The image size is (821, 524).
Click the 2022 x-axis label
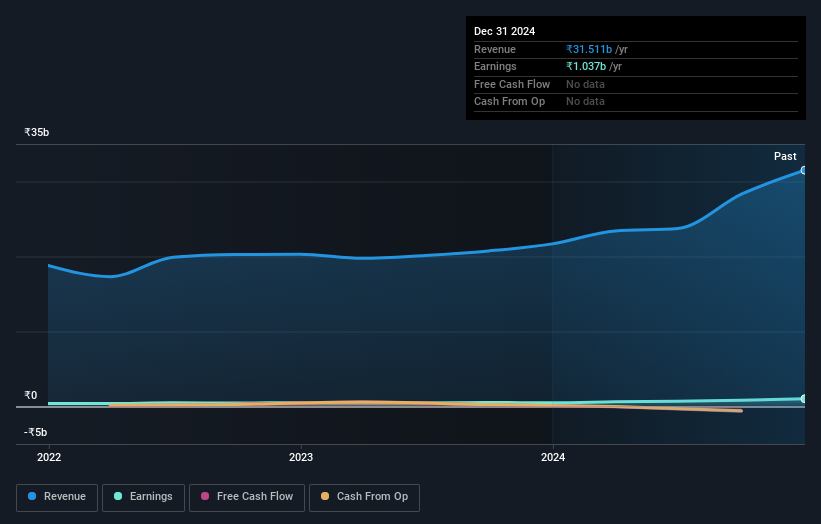(x=49, y=458)
